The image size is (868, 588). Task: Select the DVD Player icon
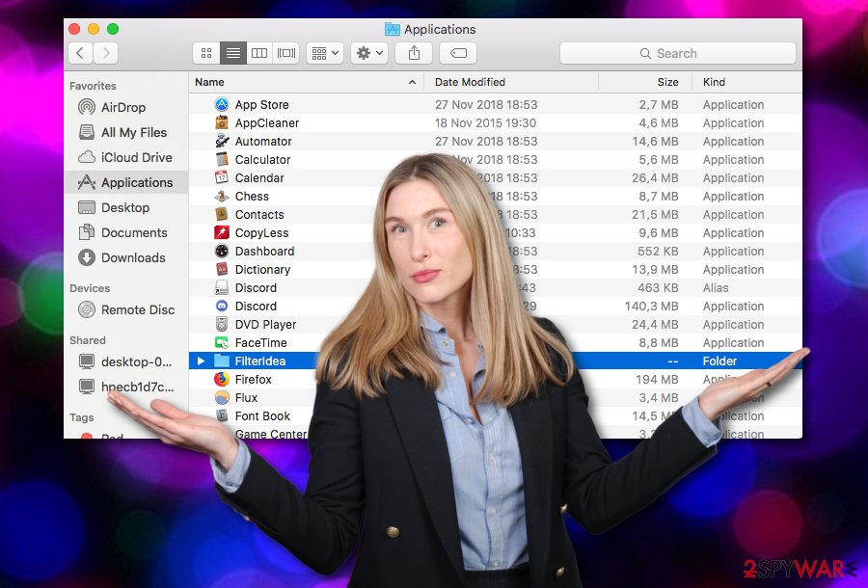point(222,324)
